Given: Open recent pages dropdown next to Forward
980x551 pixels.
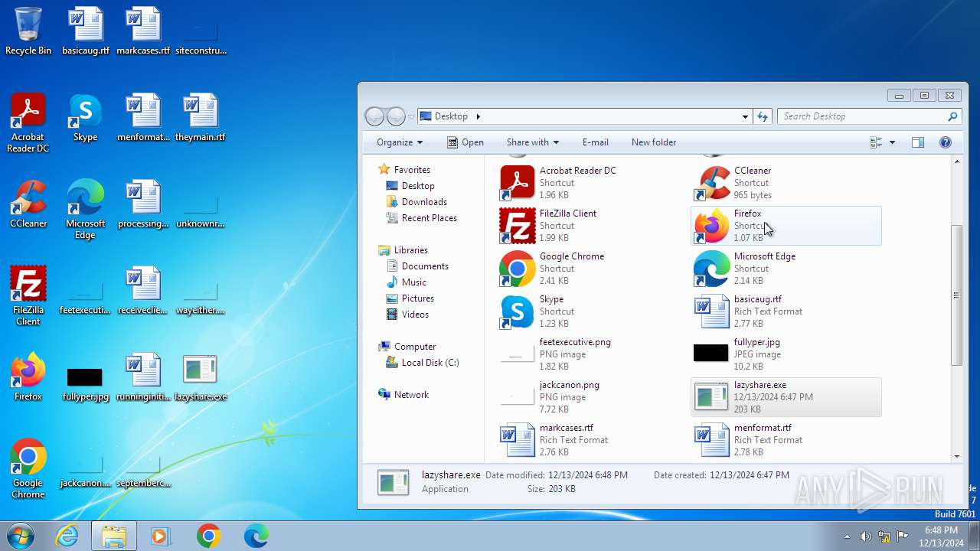Looking at the screenshot, I should tap(411, 116).
